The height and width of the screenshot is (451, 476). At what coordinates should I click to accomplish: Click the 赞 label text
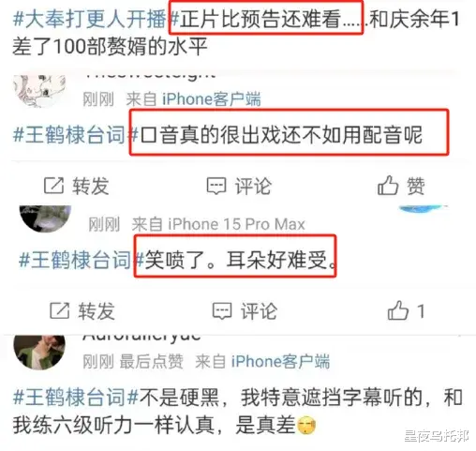[x=415, y=186]
